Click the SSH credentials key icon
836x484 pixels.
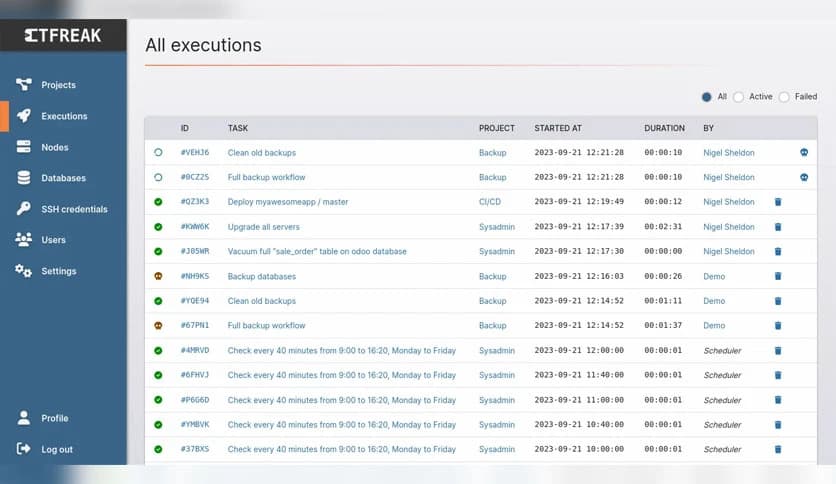point(23,209)
